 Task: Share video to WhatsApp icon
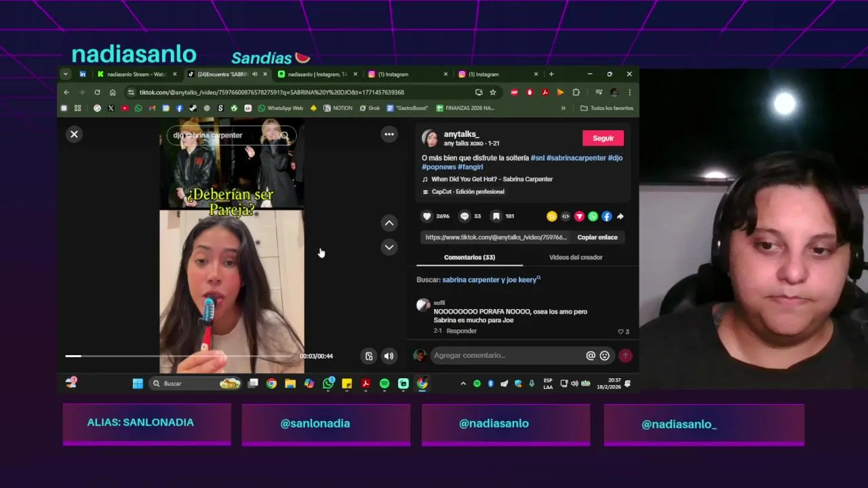point(593,216)
